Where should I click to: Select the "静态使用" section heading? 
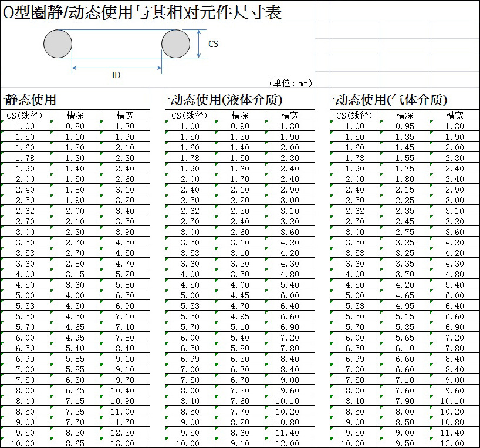pyautogui.click(x=31, y=100)
